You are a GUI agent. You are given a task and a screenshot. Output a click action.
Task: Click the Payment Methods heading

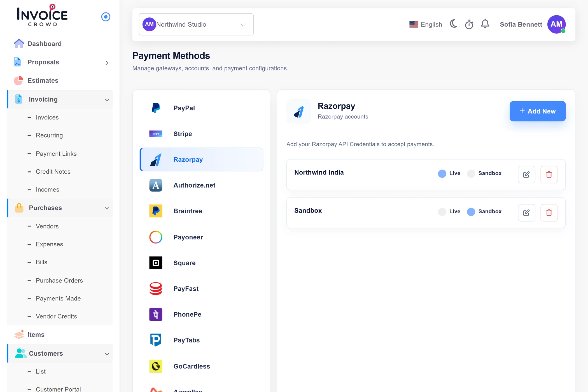point(171,56)
